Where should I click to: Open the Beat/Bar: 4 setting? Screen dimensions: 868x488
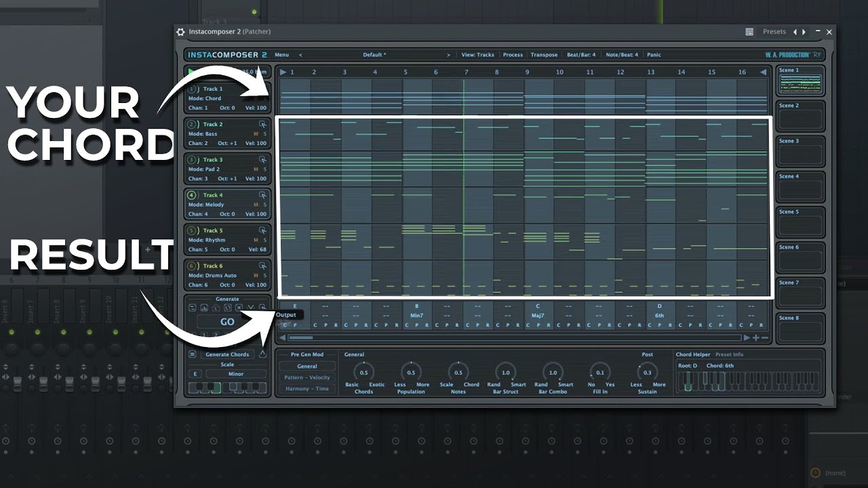[x=581, y=55]
